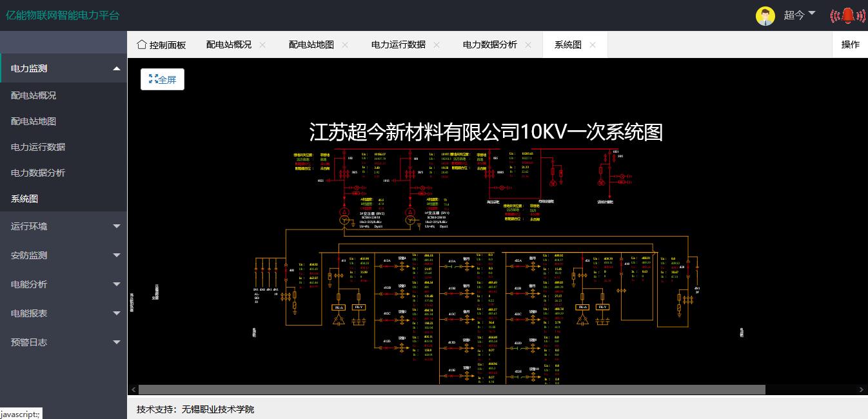Close the 电力运行数据 tab
868x419 pixels.
tap(437, 44)
